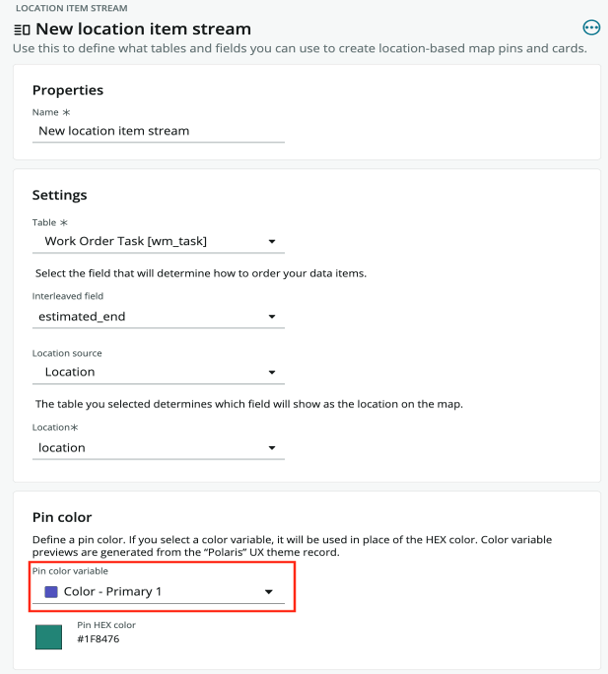This screenshot has height=674, width=608.
Task: Click the Table dropdown caret arrow
Action: pos(272,242)
